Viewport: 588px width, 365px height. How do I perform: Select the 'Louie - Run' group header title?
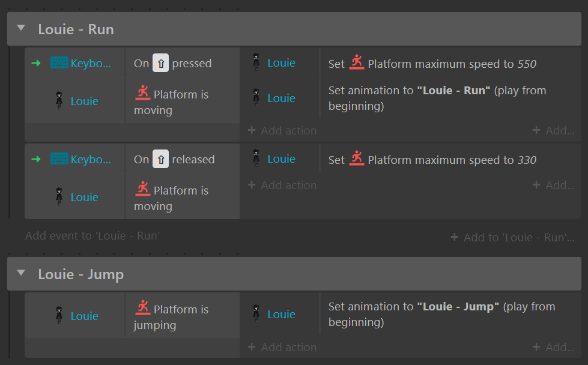[76, 29]
